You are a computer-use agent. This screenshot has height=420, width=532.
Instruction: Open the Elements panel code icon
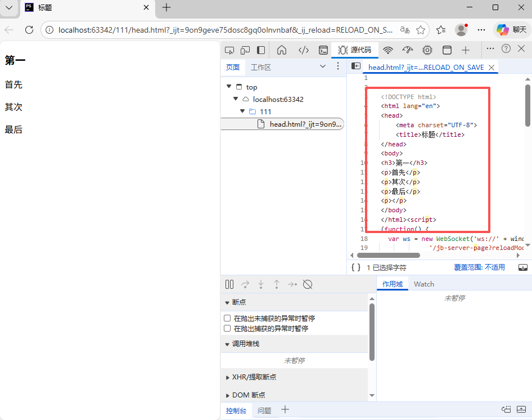click(303, 50)
